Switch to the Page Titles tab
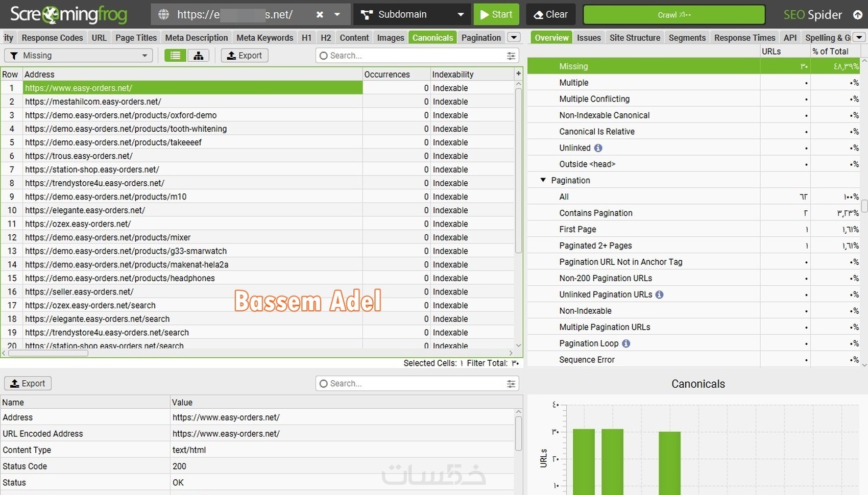This screenshot has height=495, width=868. click(136, 37)
